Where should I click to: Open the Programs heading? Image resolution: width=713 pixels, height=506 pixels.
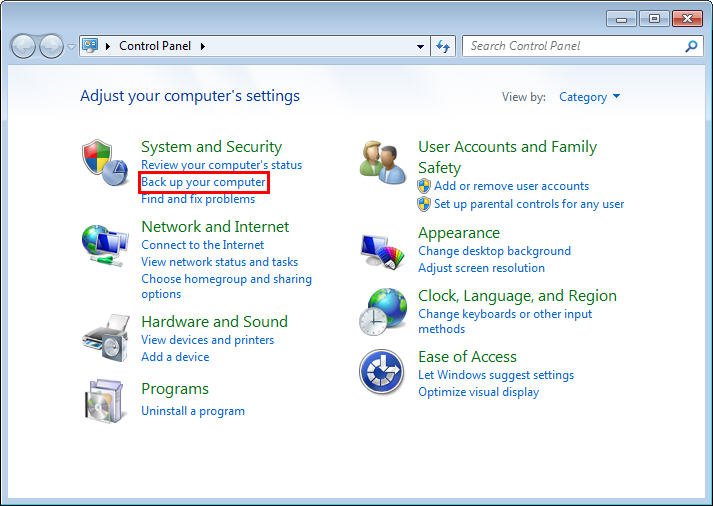(175, 389)
